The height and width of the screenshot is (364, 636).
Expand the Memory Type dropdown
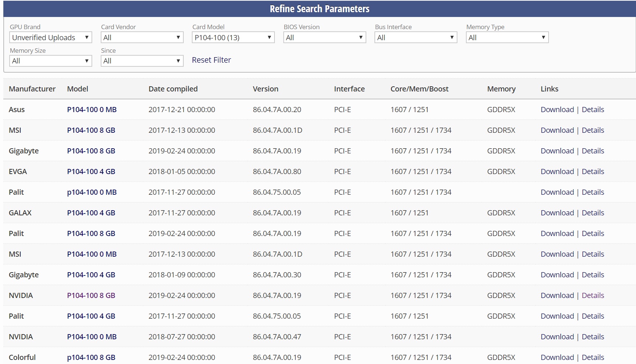click(x=507, y=37)
